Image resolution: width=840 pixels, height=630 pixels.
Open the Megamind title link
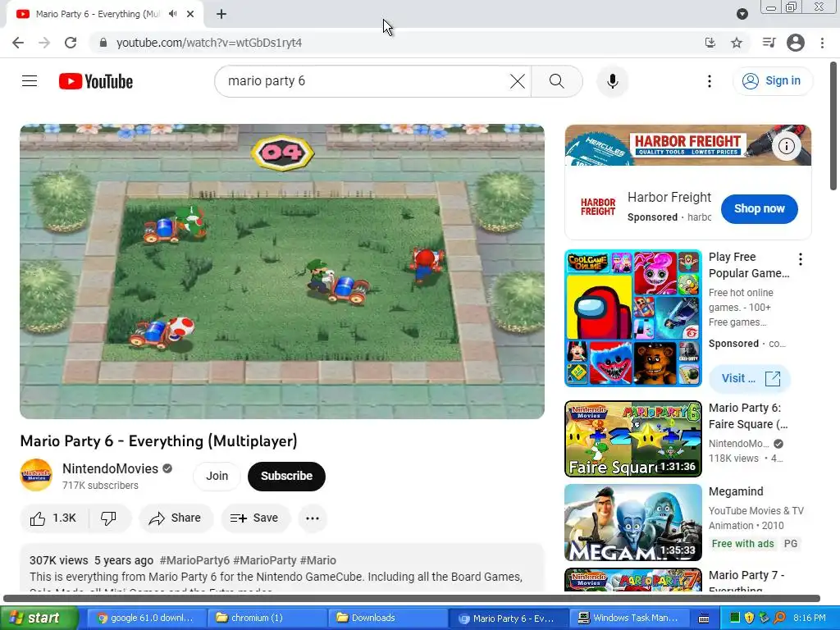(736, 492)
